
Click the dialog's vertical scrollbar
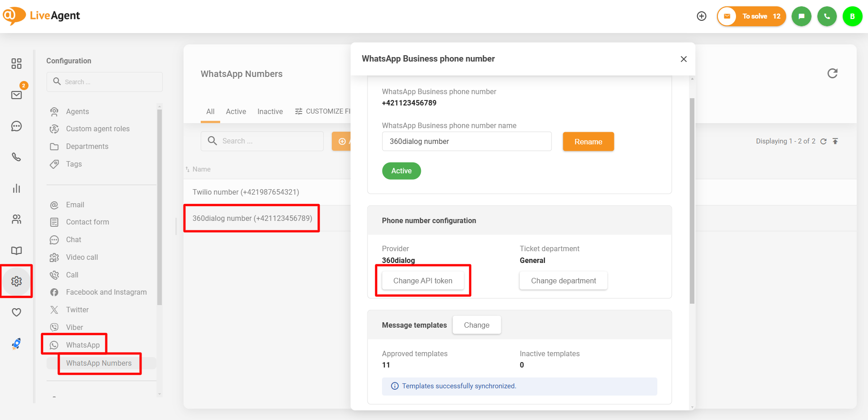coord(692,199)
